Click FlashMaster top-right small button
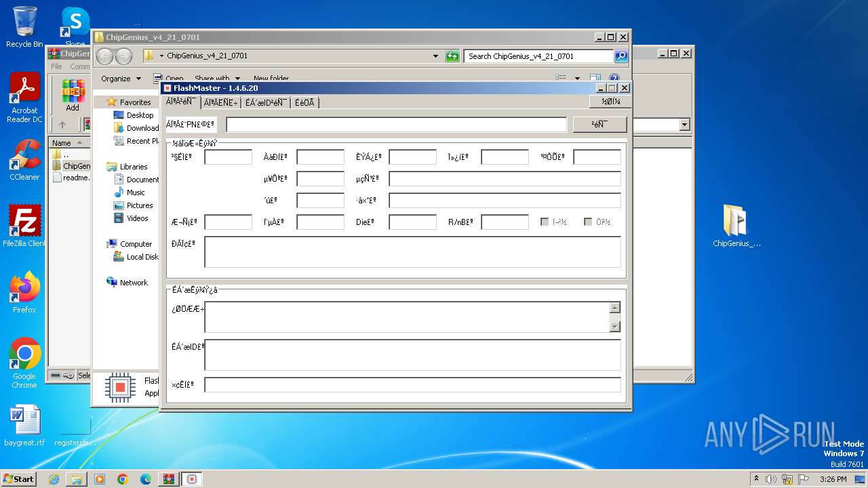 [610, 102]
